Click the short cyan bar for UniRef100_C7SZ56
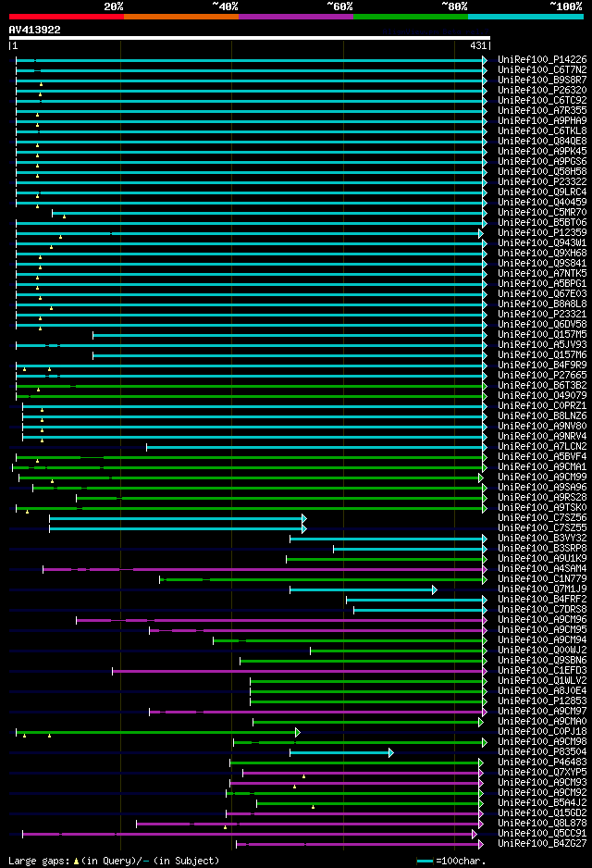This screenshot has width=592, height=868. tap(178, 519)
